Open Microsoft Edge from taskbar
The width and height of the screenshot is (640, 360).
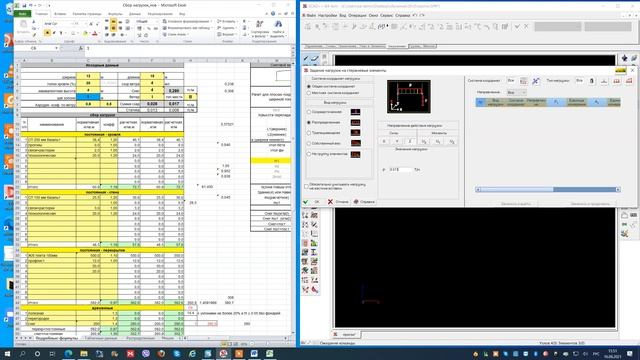point(68,353)
